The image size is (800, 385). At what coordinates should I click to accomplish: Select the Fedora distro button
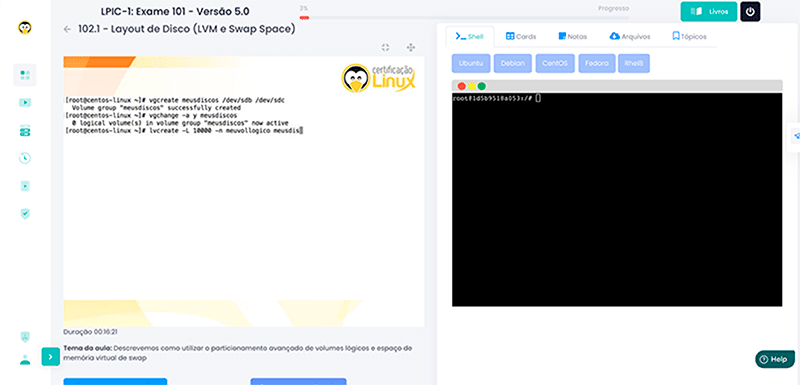coord(596,64)
